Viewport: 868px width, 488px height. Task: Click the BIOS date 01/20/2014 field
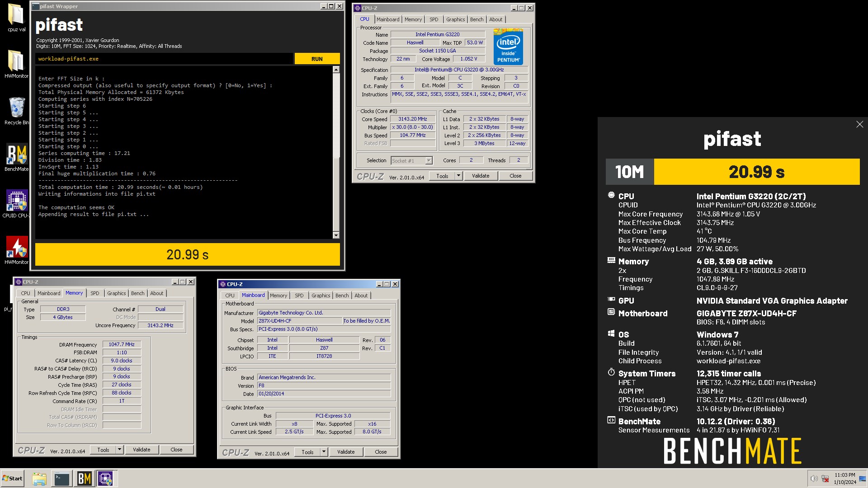(324, 394)
